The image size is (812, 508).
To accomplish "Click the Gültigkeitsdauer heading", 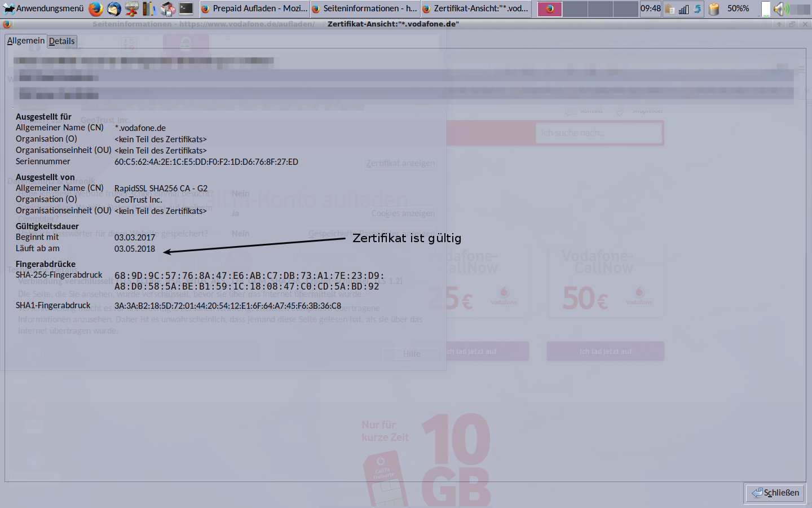I will coord(47,226).
